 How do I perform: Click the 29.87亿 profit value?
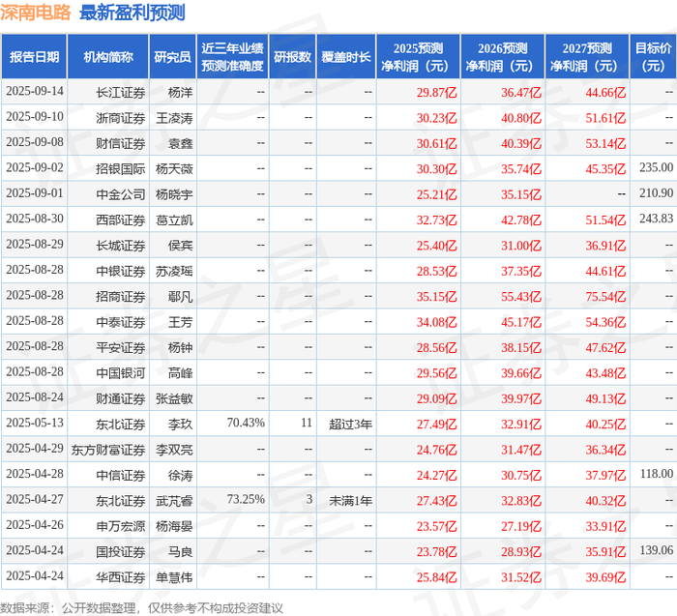coord(436,93)
